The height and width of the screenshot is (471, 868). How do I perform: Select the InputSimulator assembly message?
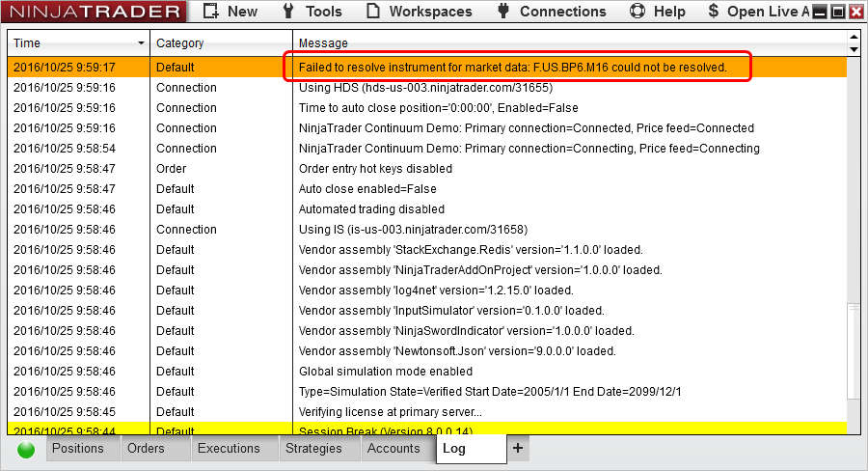[x=451, y=311]
